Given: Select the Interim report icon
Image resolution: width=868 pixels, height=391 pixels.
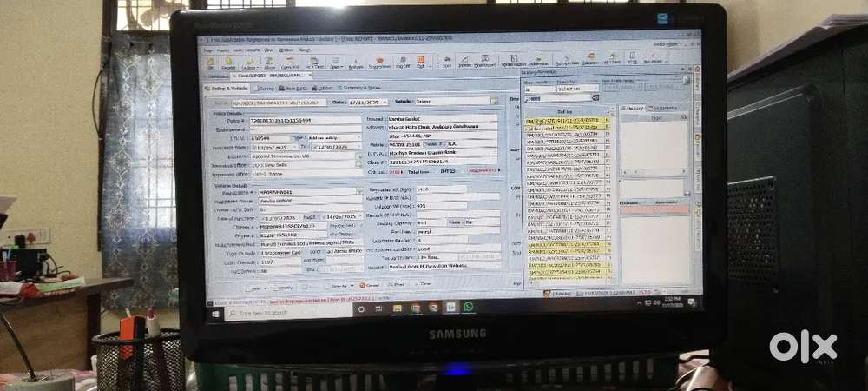Looking at the screenshot, I should click(x=465, y=62).
